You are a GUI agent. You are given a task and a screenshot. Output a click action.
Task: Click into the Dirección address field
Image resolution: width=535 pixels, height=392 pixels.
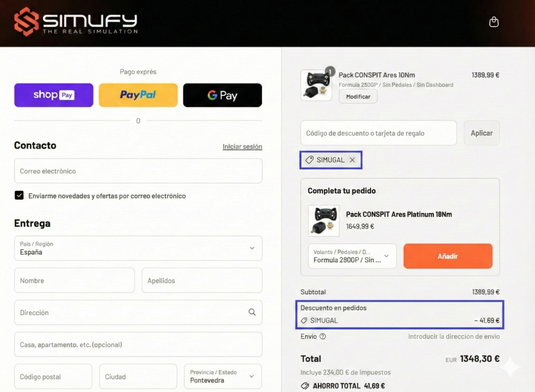[x=138, y=312]
